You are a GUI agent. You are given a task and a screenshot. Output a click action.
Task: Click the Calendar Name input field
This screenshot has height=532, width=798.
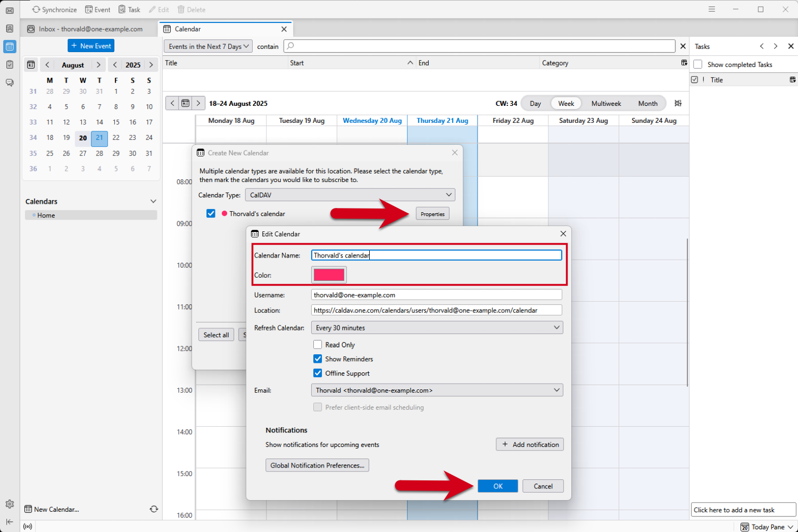coord(436,255)
